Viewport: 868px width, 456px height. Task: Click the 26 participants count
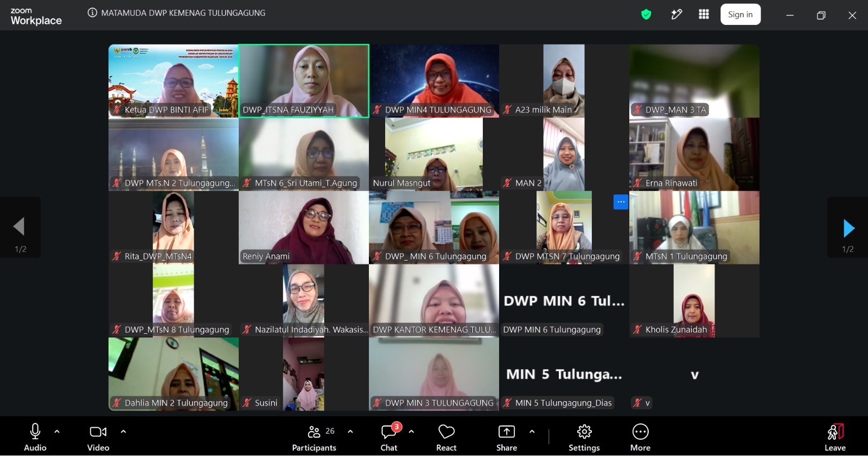330,431
